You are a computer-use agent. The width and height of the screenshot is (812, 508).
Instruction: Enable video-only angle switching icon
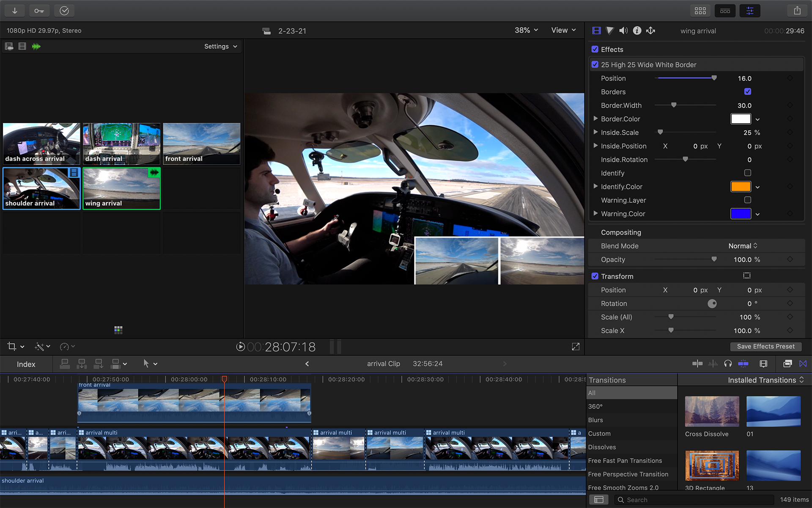[22, 46]
